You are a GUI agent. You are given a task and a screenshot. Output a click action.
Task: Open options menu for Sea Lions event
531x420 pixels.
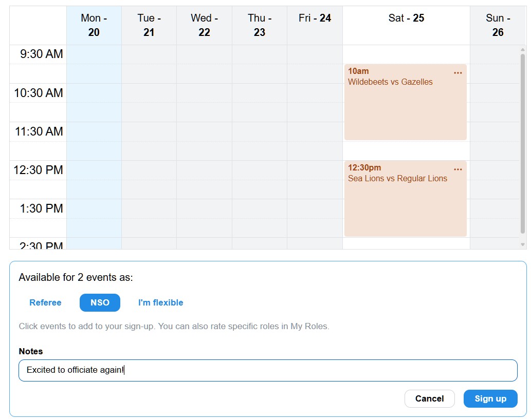(x=457, y=169)
